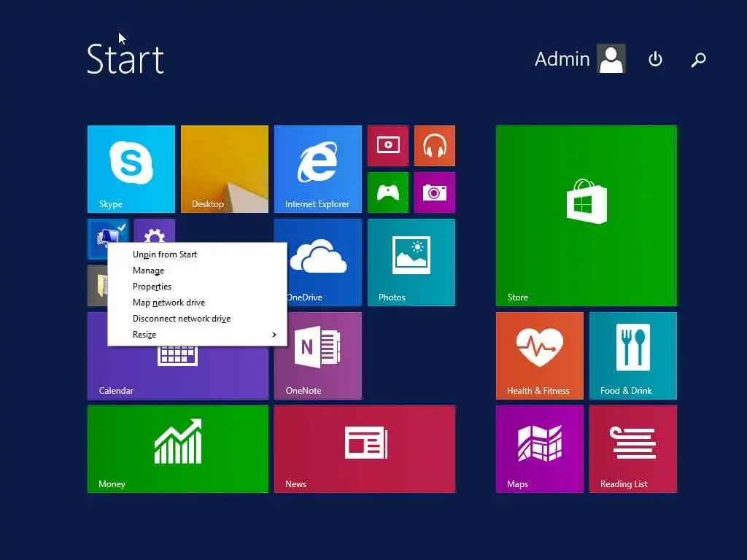Image resolution: width=747 pixels, height=560 pixels.
Task: Open the Photos tile
Action: [411, 262]
